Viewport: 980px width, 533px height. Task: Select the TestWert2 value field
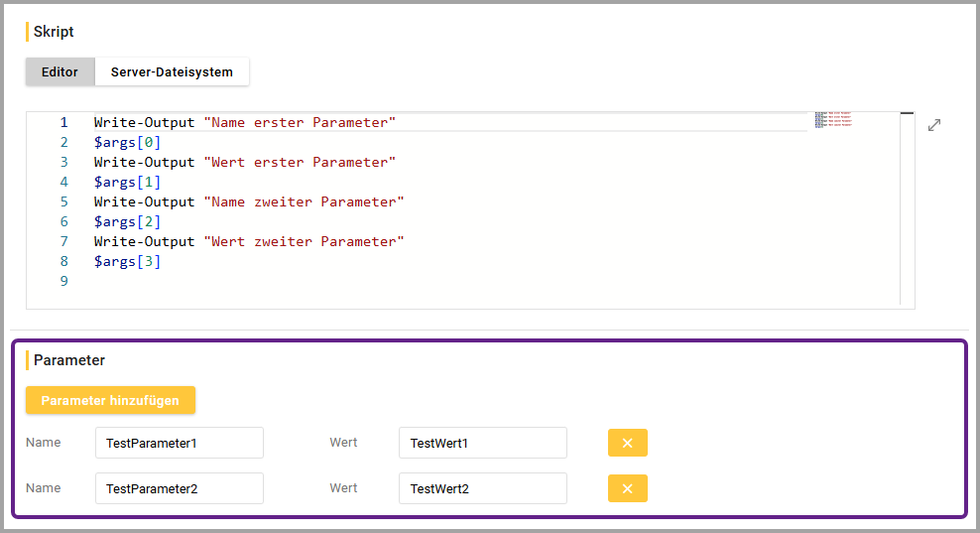pyautogui.click(x=483, y=488)
